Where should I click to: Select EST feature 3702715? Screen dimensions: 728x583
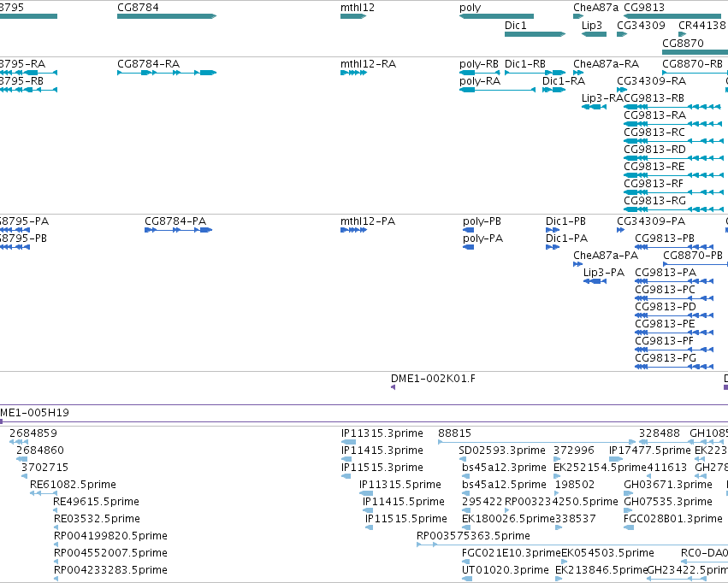[25, 476]
